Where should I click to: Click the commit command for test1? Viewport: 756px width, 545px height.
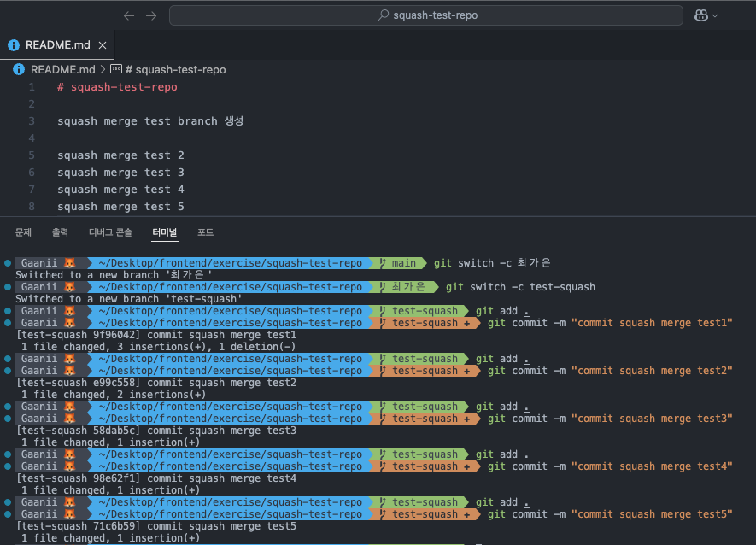(x=610, y=323)
